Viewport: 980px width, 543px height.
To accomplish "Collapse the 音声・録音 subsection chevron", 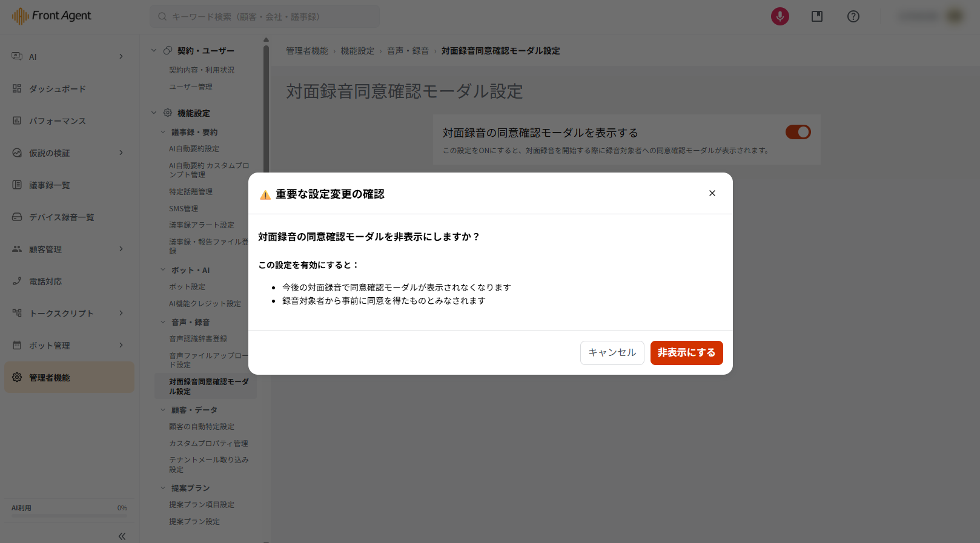I will tap(163, 322).
